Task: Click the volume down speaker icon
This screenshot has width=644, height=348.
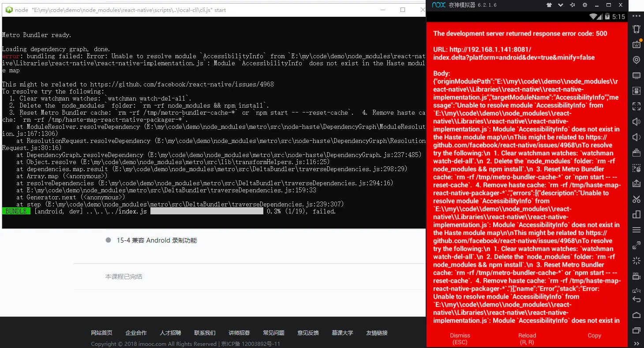Action: click(637, 137)
